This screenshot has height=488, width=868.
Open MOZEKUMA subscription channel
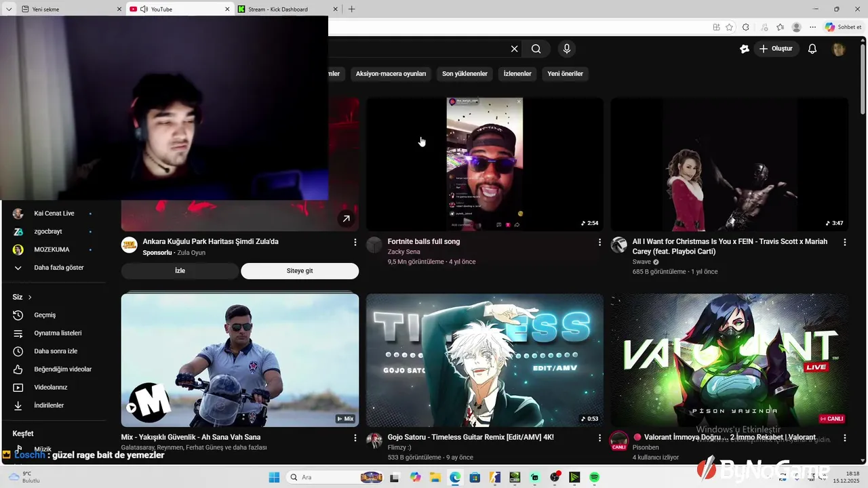pyautogui.click(x=53, y=249)
